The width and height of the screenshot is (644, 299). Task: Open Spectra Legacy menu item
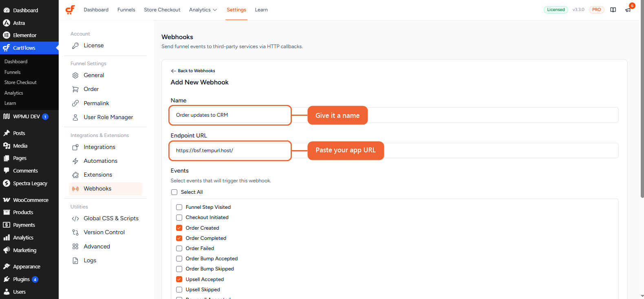29,184
